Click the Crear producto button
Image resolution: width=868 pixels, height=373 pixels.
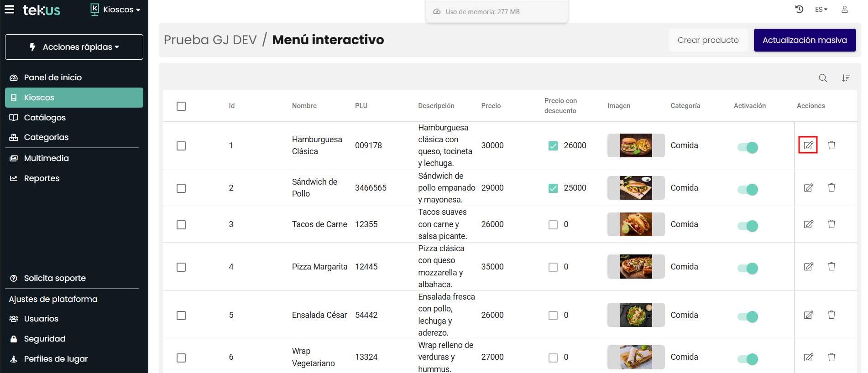point(708,40)
